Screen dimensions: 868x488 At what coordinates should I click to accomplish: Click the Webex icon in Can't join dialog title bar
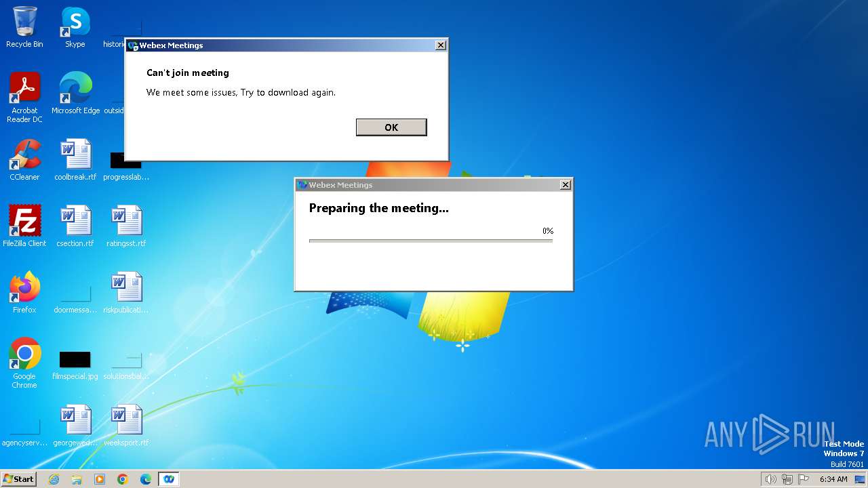pyautogui.click(x=133, y=45)
